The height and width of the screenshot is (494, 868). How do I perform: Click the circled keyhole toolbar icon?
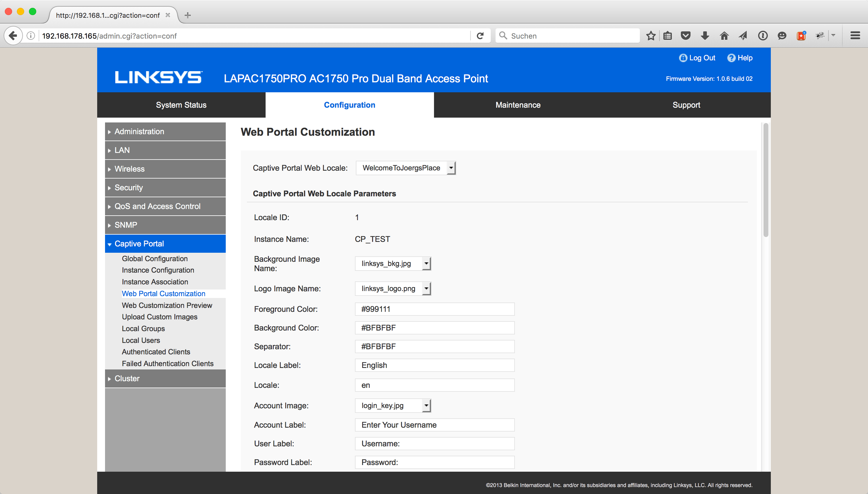pos(762,36)
